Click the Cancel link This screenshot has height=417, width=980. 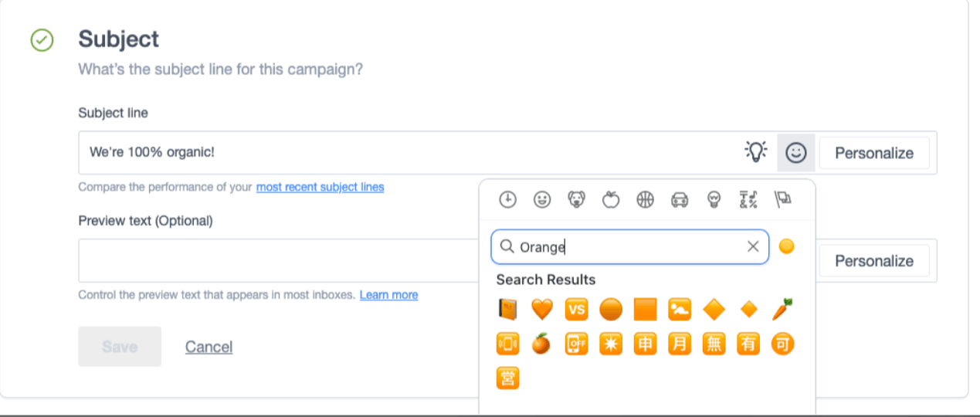[x=209, y=347]
